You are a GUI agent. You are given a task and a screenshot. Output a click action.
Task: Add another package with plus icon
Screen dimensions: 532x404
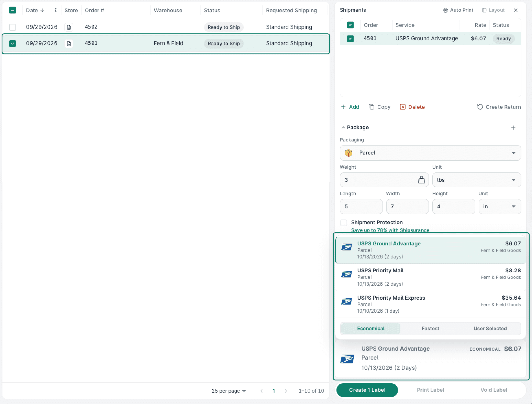pos(513,128)
